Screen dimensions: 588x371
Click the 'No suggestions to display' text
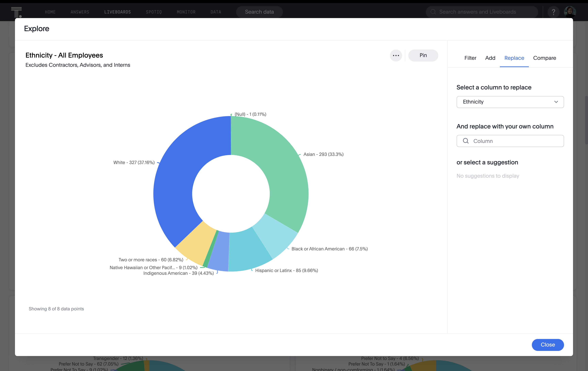[x=488, y=176]
